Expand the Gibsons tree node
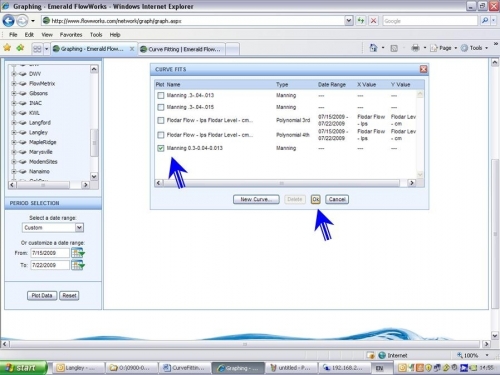This screenshot has width=500, height=375. (14, 93)
